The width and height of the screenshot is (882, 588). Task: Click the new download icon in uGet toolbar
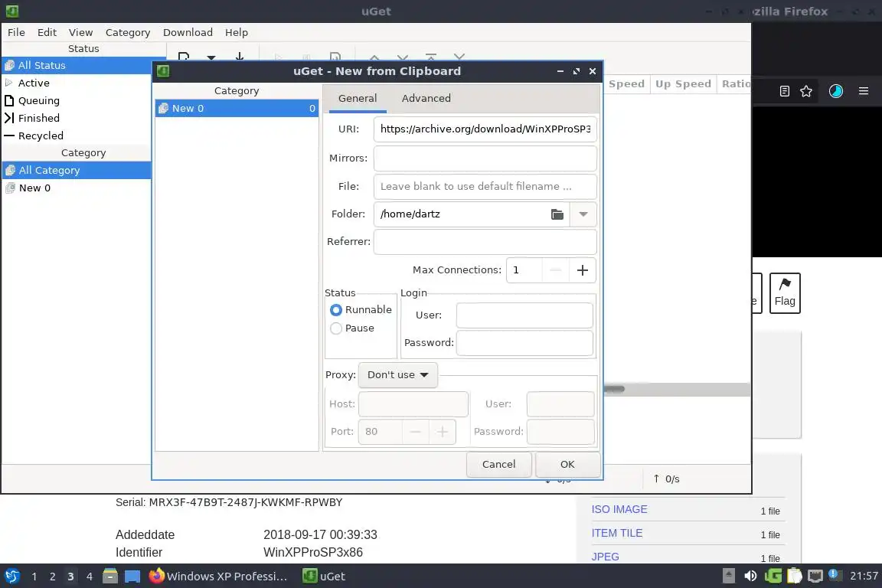184,56
